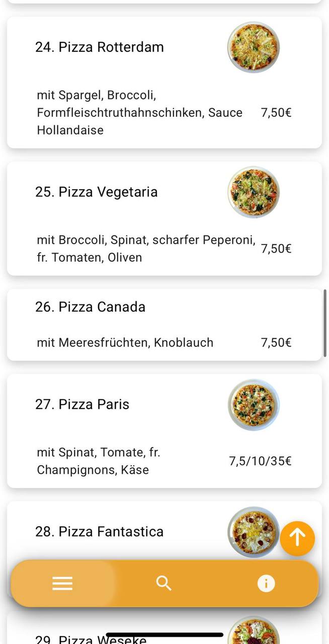
Task: Open the 25. Pizza Vegetaria item
Action: pos(97,192)
